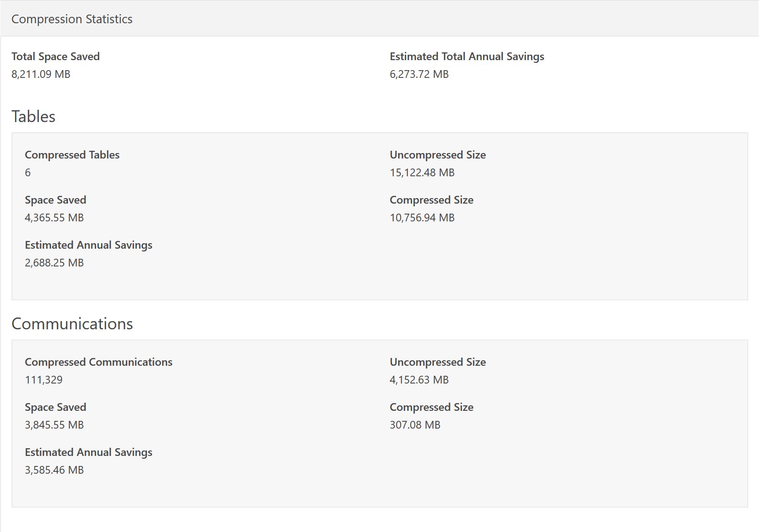Image resolution: width=759 pixels, height=532 pixels.
Task: Select the 4,365.55 MB space saved value
Action: point(54,218)
